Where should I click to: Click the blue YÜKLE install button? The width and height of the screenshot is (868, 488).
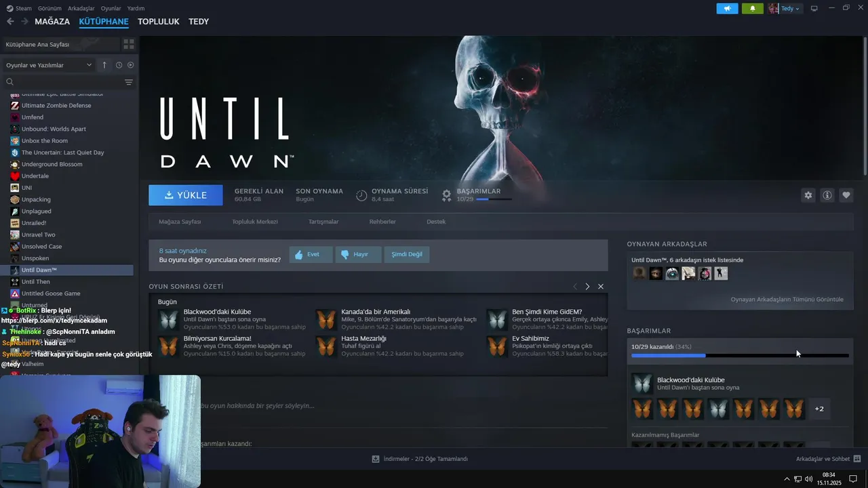[x=186, y=195]
